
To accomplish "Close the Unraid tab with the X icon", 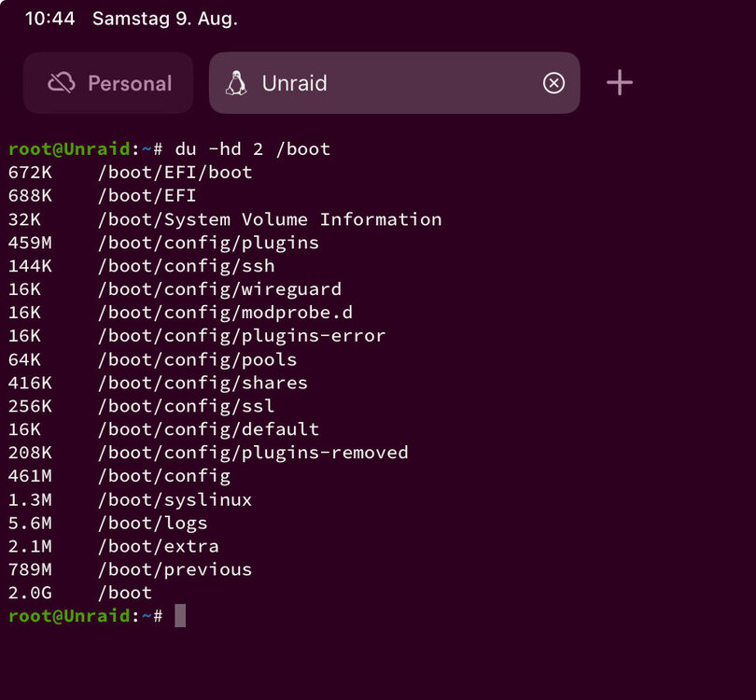I will click(553, 83).
